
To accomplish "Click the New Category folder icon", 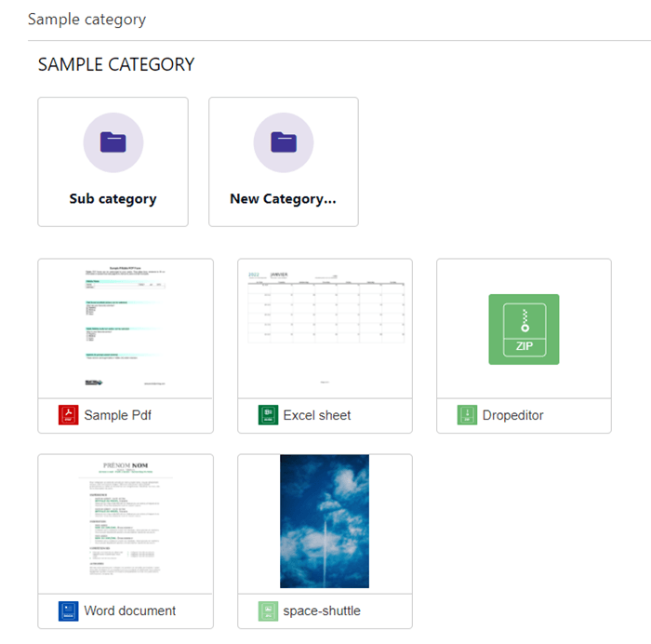I will pos(283,142).
